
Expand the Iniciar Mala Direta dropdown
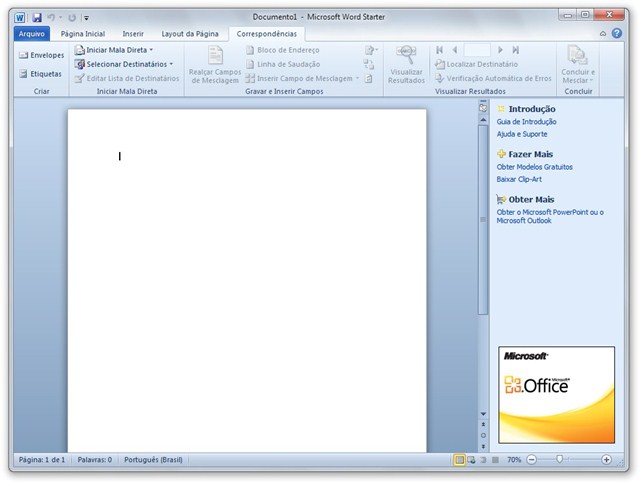151,50
